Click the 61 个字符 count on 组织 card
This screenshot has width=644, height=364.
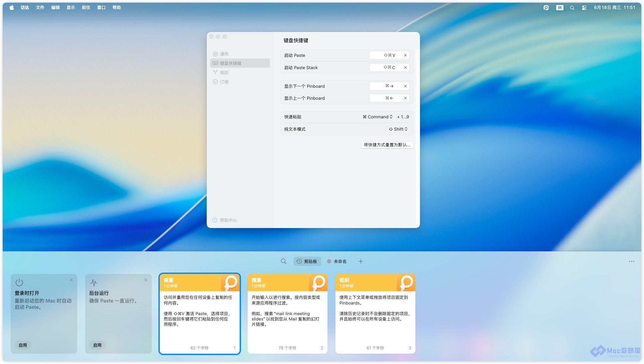pos(375,348)
